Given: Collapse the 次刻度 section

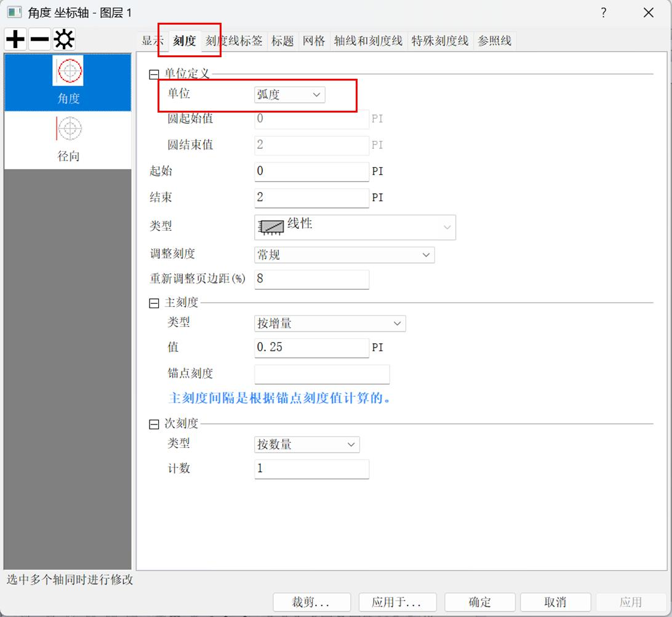Looking at the screenshot, I should coord(154,424).
